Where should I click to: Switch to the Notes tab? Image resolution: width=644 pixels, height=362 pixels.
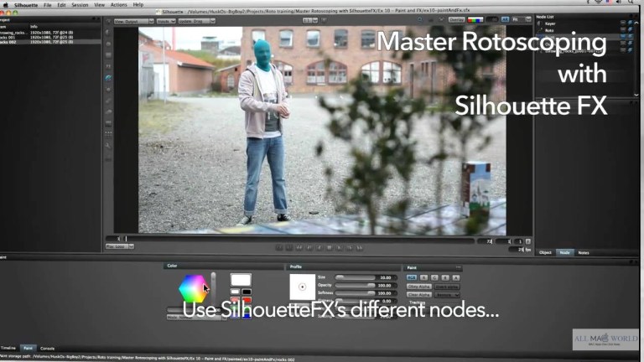[x=584, y=253]
